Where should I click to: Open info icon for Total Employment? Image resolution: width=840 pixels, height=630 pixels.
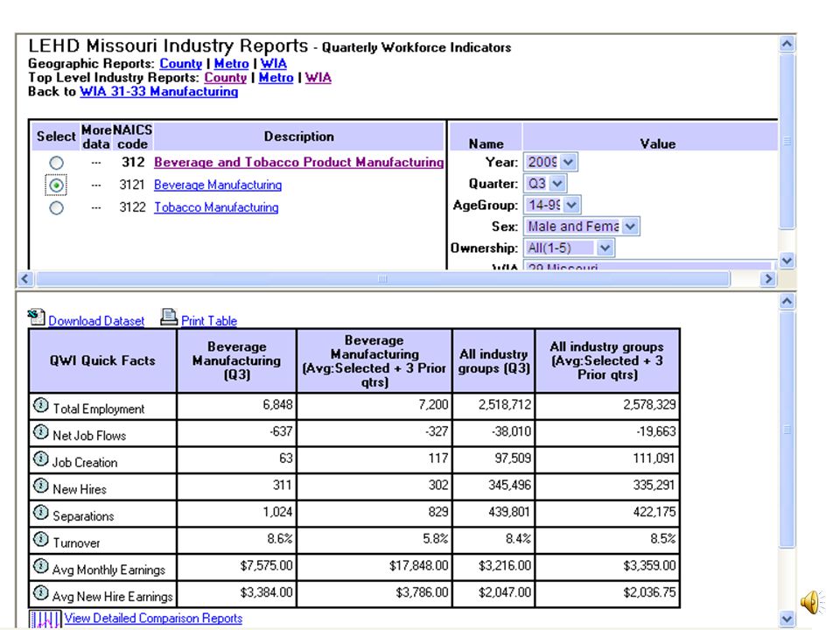[41, 405]
